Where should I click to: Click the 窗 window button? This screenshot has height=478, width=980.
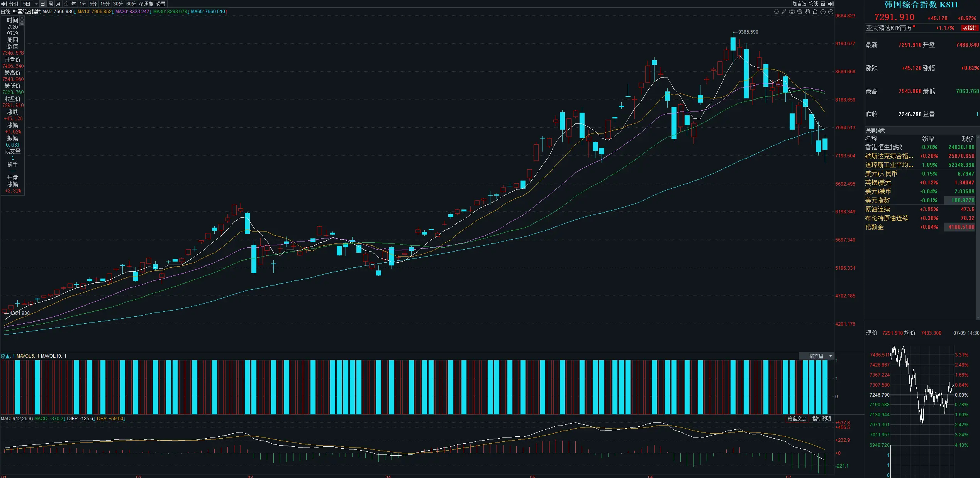(823, 4)
